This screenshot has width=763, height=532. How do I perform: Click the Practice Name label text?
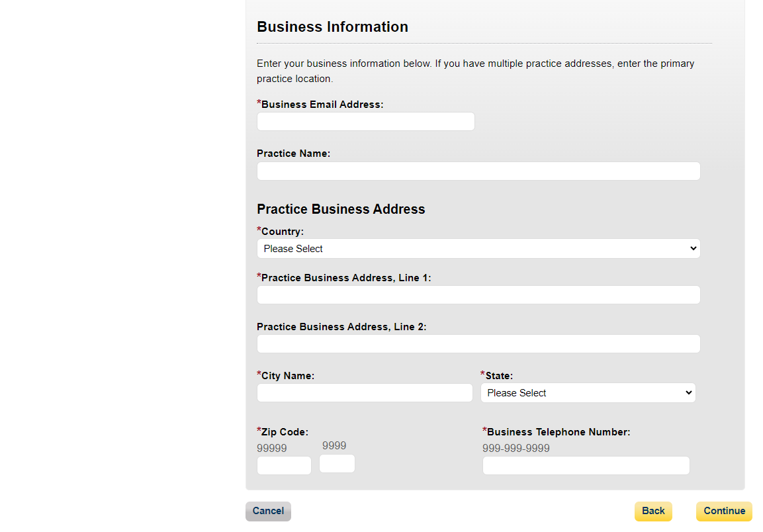pyautogui.click(x=293, y=154)
